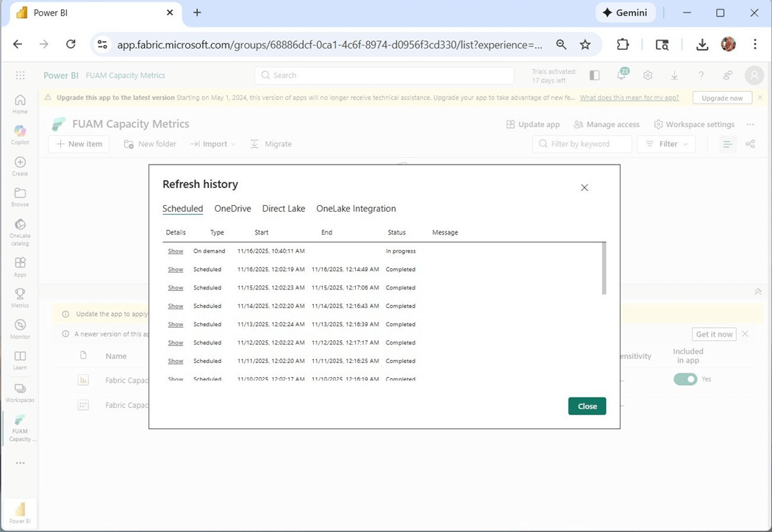
Task: Open the Import dropdown
Action: 212,144
